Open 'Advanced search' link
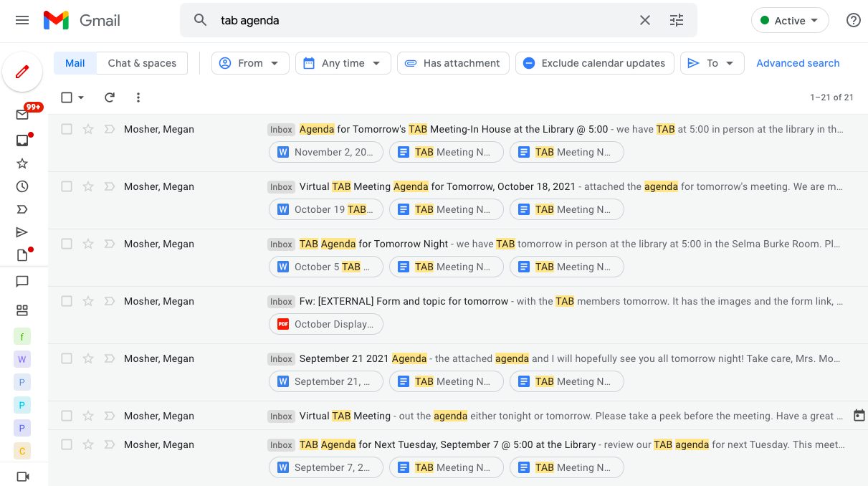 pos(798,63)
